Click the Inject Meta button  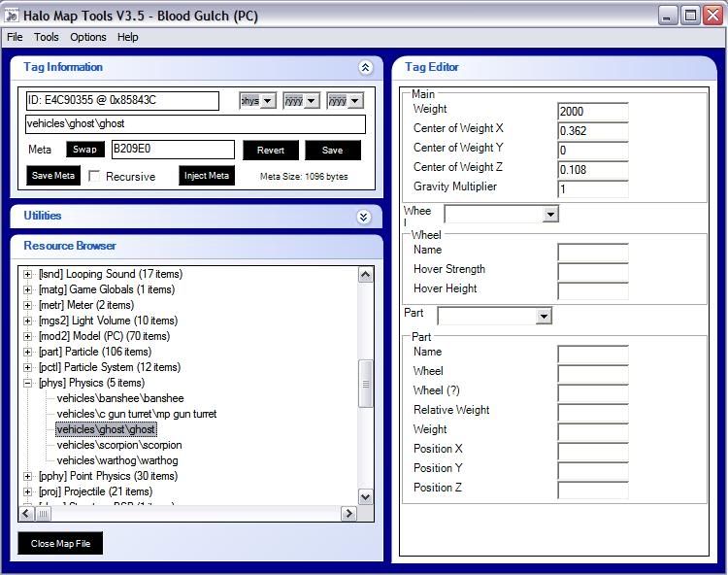(x=207, y=176)
